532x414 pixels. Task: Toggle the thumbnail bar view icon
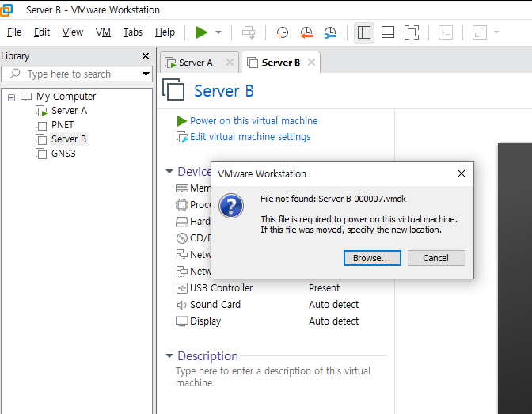[388, 32]
